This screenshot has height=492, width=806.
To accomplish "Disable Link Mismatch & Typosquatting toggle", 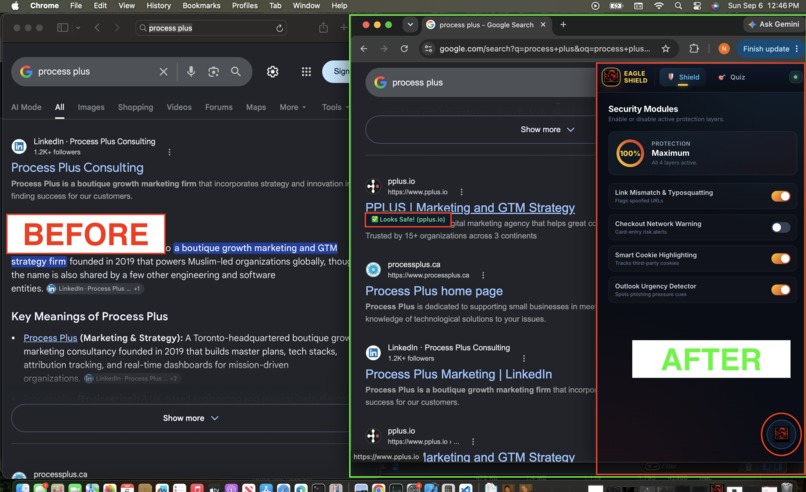I will click(x=780, y=196).
